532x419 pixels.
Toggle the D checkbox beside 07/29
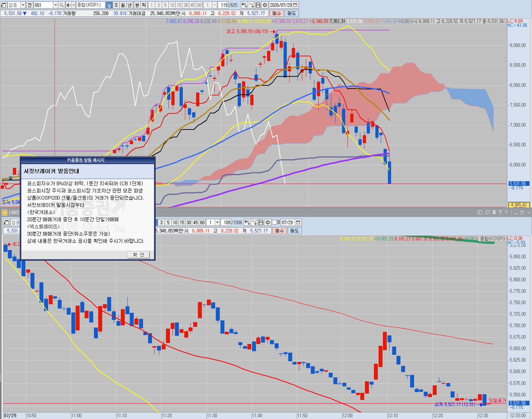(275, 222)
